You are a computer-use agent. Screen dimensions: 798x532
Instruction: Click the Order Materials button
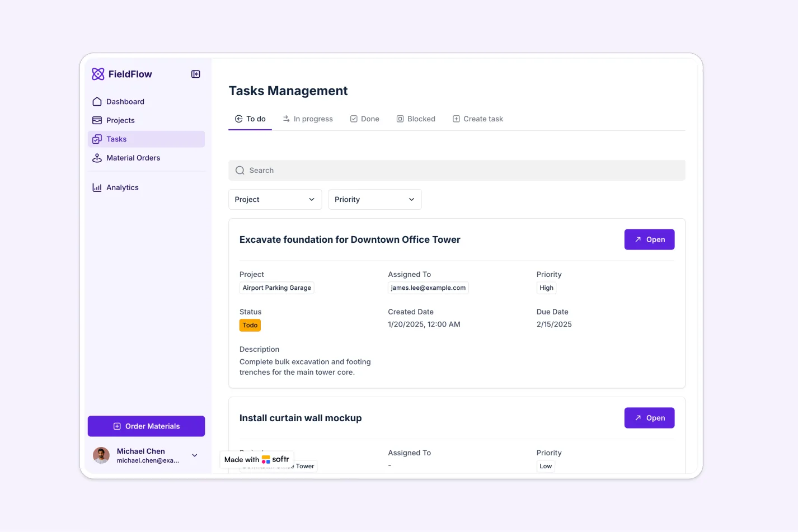(x=146, y=426)
